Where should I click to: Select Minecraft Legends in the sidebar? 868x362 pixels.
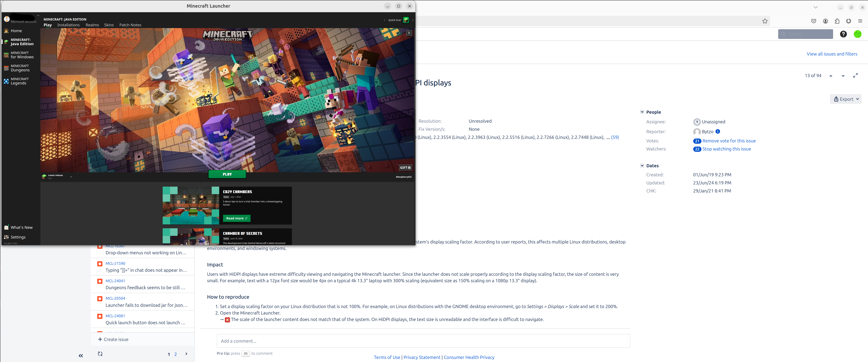(x=20, y=81)
